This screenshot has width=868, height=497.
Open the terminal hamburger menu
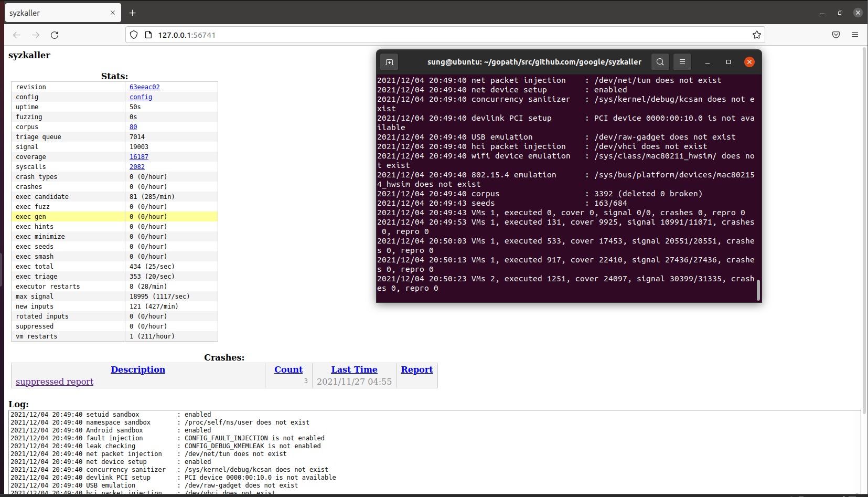pyautogui.click(x=682, y=62)
